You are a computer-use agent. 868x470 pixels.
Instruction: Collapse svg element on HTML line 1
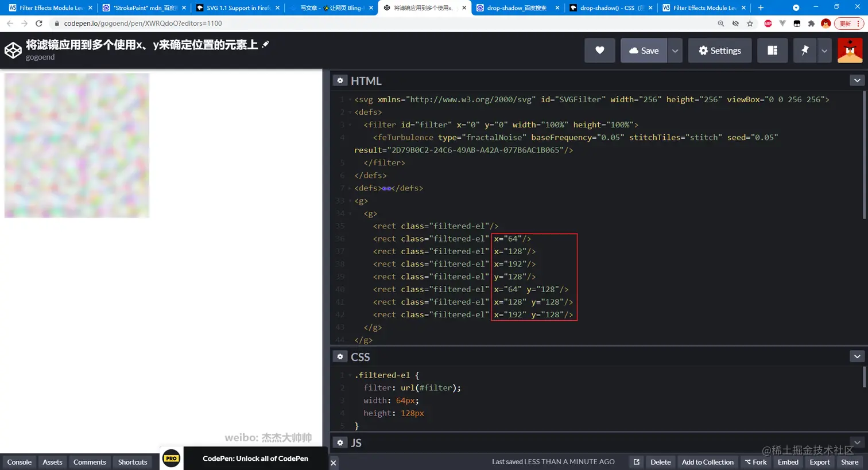(350, 99)
